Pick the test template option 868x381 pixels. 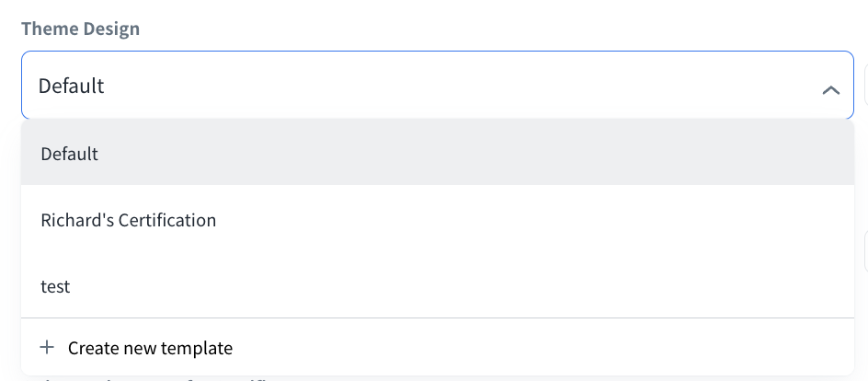[x=56, y=287]
